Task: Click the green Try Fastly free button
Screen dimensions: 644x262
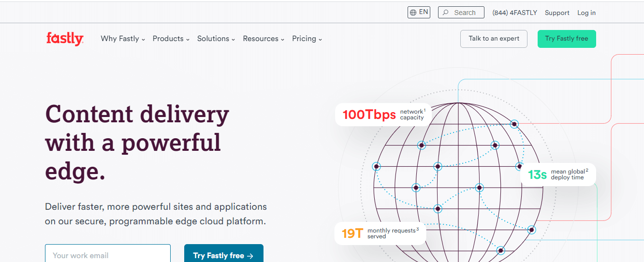Action: click(567, 39)
